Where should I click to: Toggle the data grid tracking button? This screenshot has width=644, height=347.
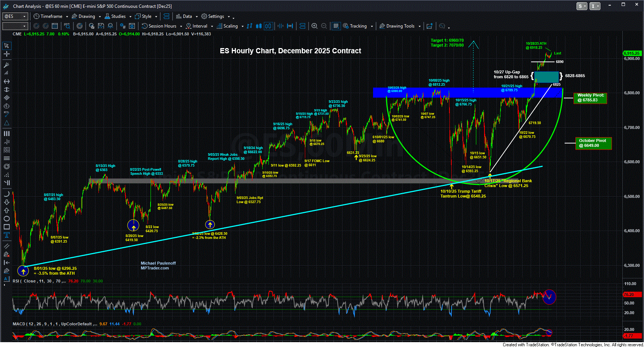[x=336, y=26]
